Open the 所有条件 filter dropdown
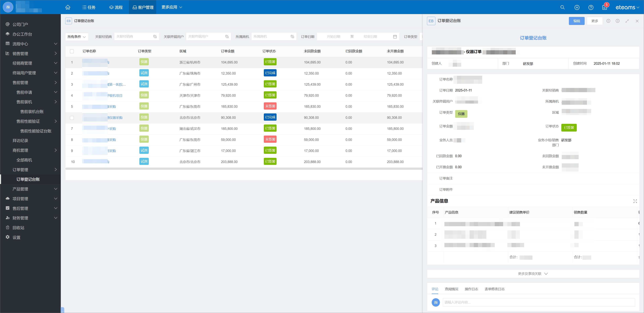 (x=76, y=37)
